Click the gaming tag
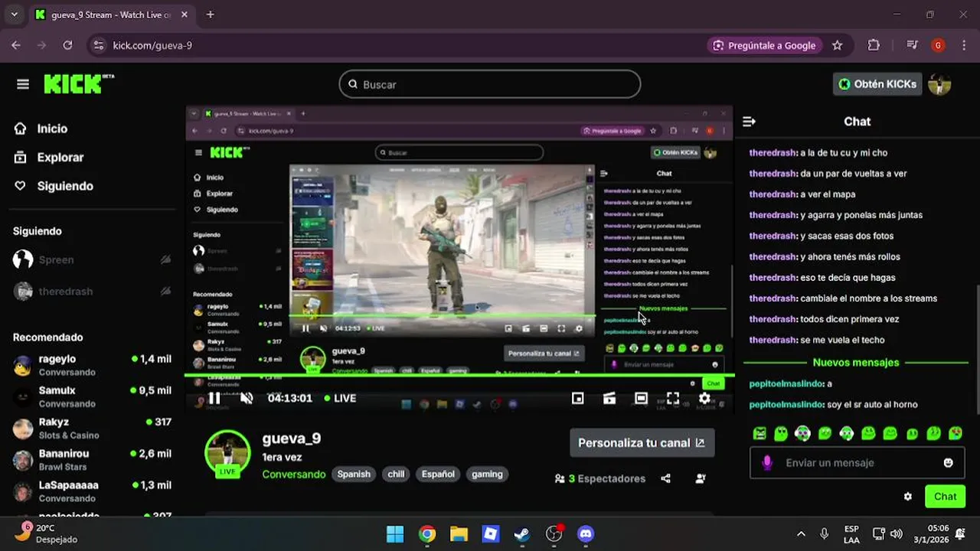The height and width of the screenshot is (551, 980). [x=487, y=474]
